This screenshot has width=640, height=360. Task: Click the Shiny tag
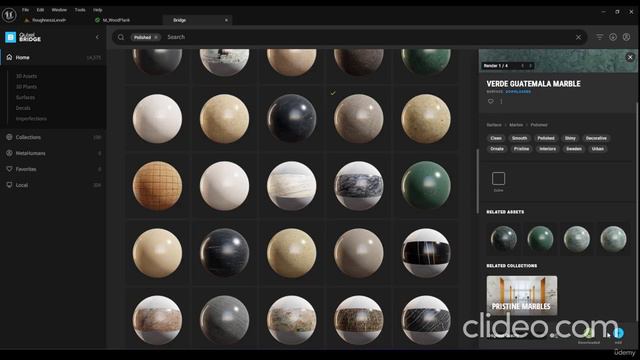(570, 138)
